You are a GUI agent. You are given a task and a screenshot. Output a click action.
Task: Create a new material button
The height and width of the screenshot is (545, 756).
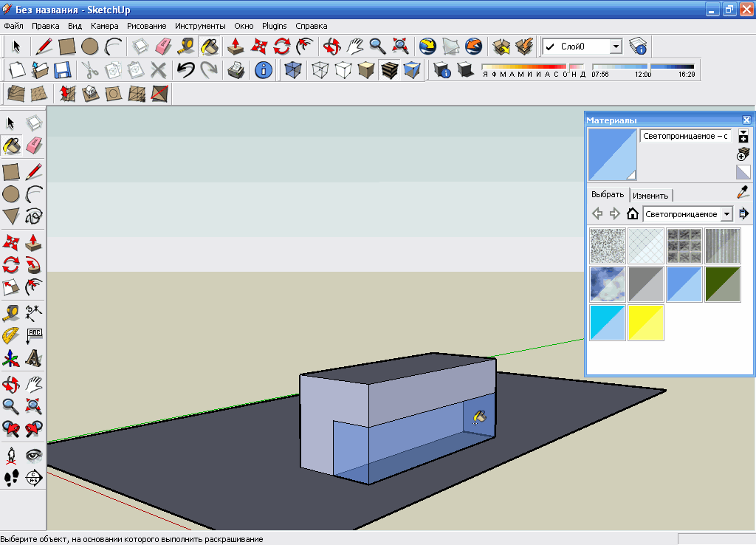[x=743, y=154]
